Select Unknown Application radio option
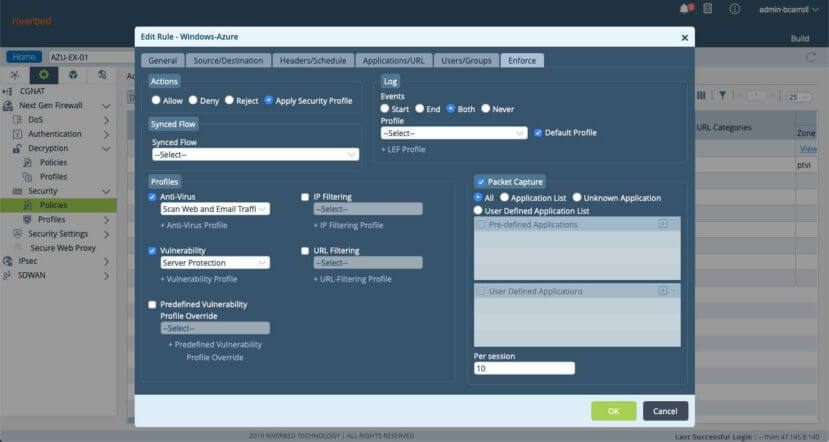The height and width of the screenshot is (442, 829). (577, 197)
